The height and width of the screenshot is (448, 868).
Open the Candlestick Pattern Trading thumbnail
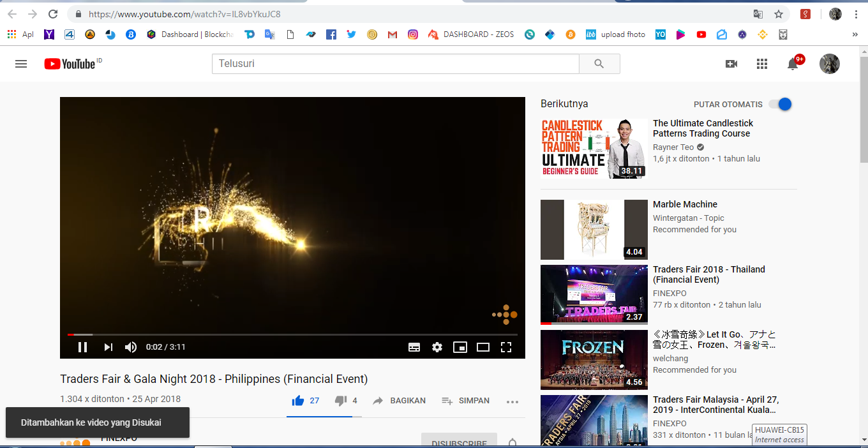(594, 148)
